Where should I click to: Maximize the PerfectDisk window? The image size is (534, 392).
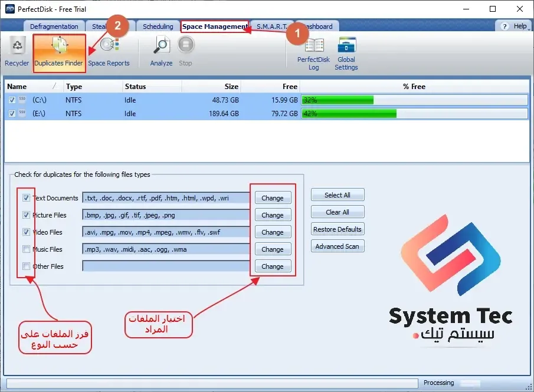pos(493,9)
